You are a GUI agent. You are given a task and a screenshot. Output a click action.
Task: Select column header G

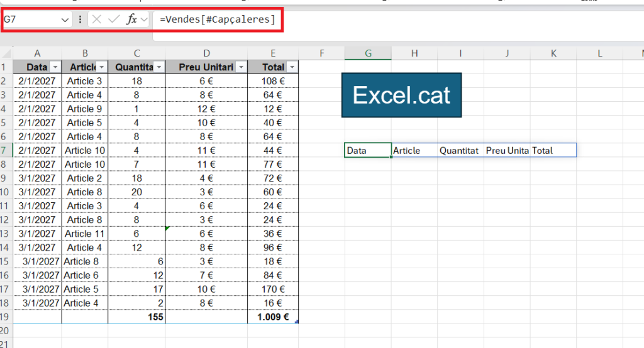pos(368,53)
